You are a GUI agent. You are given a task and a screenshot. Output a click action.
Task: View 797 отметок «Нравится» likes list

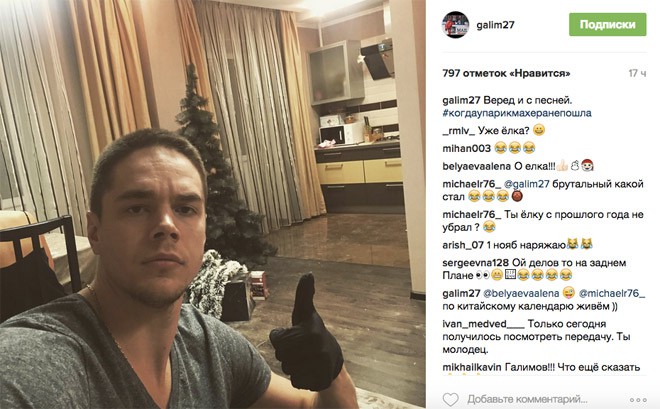506,73
